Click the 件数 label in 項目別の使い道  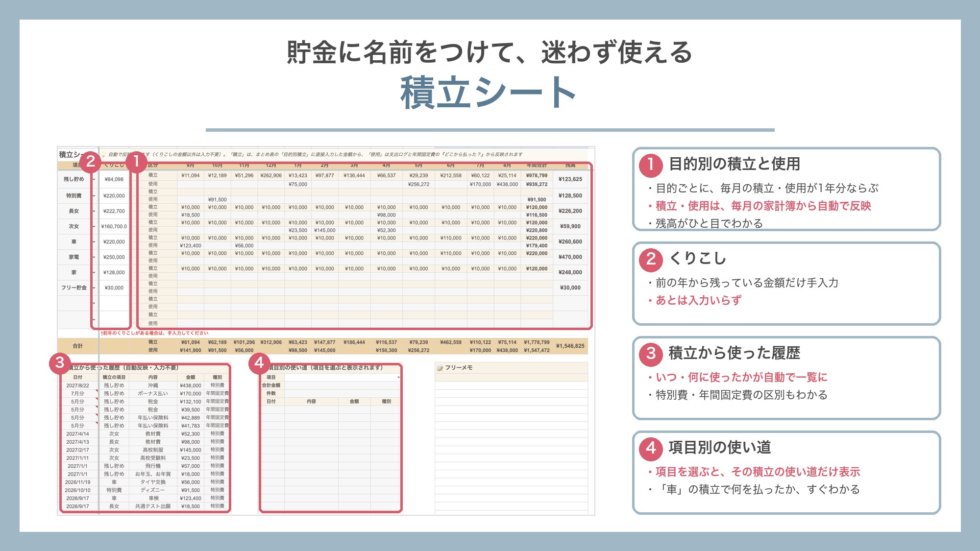coord(271,393)
